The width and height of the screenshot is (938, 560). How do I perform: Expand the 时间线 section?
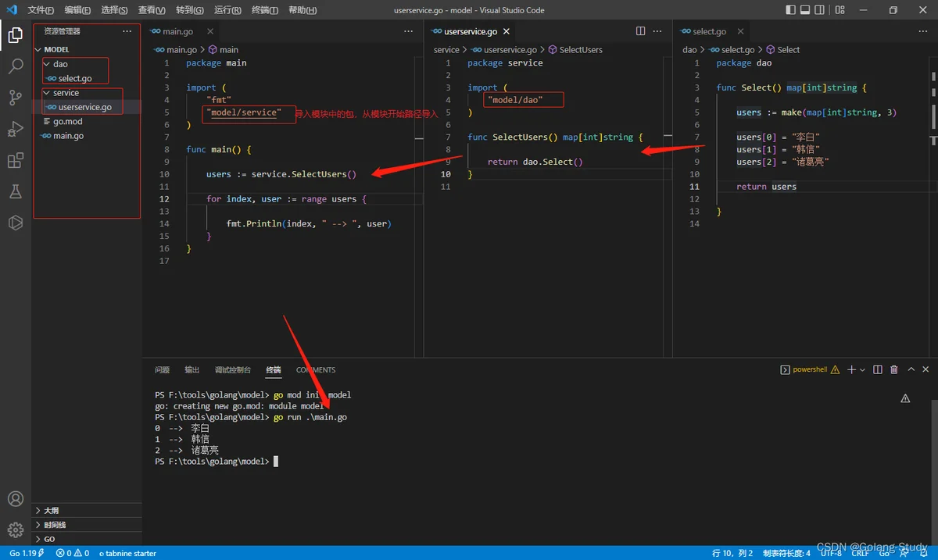tap(87, 525)
